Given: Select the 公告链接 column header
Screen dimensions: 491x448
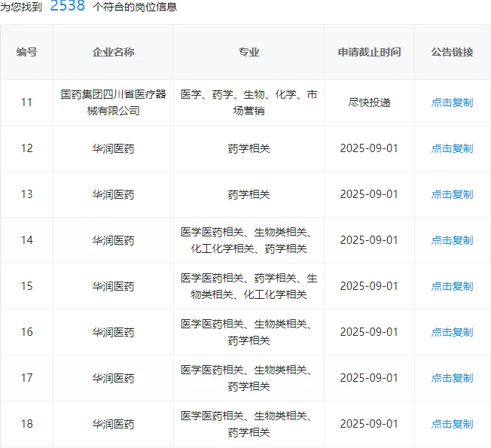Looking at the screenshot, I should [x=452, y=52].
